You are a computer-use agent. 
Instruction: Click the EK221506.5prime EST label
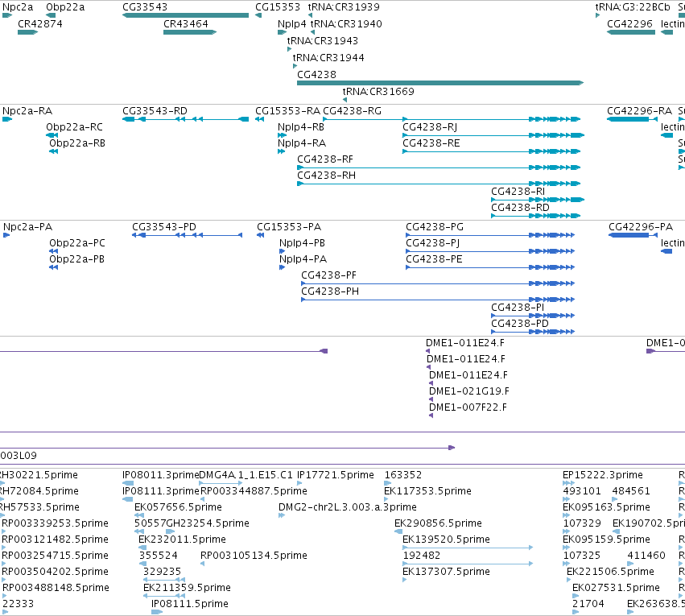pos(610,572)
